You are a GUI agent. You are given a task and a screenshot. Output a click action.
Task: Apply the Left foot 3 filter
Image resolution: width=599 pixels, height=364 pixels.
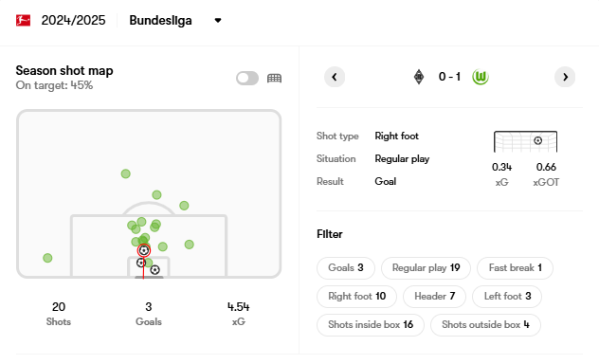(507, 297)
